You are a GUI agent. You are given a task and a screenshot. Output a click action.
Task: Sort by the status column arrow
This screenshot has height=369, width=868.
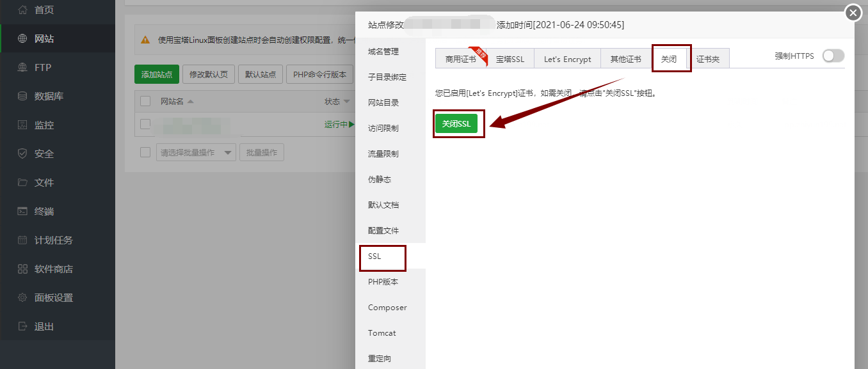[x=347, y=102]
